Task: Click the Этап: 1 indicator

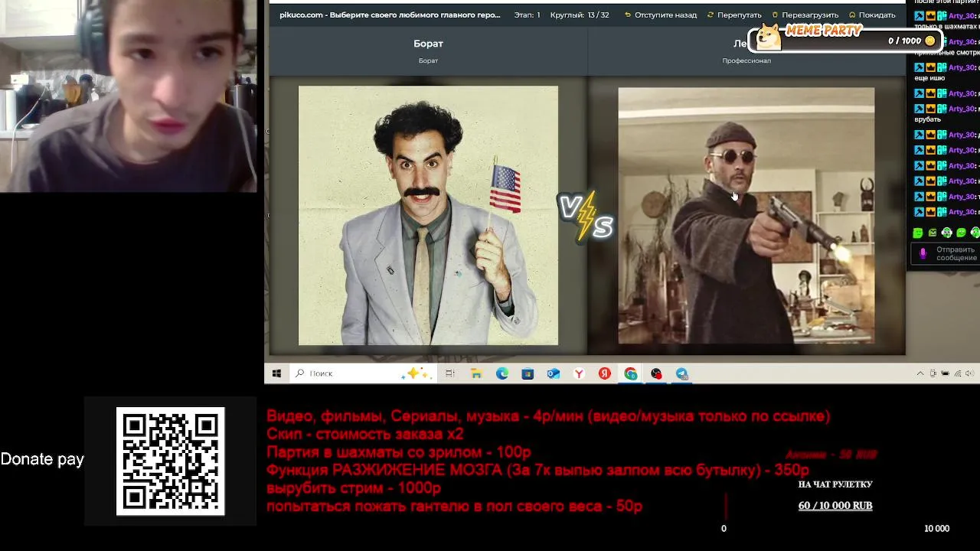Action: pyautogui.click(x=527, y=15)
